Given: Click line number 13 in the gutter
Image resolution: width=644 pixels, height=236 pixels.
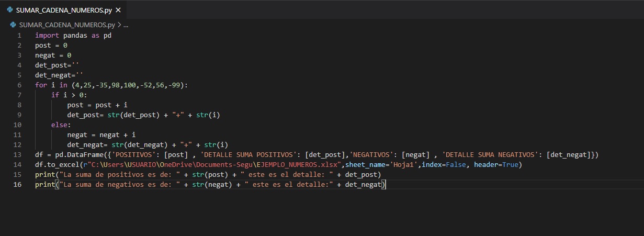Looking at the screenshot, I should pos(18,154).
